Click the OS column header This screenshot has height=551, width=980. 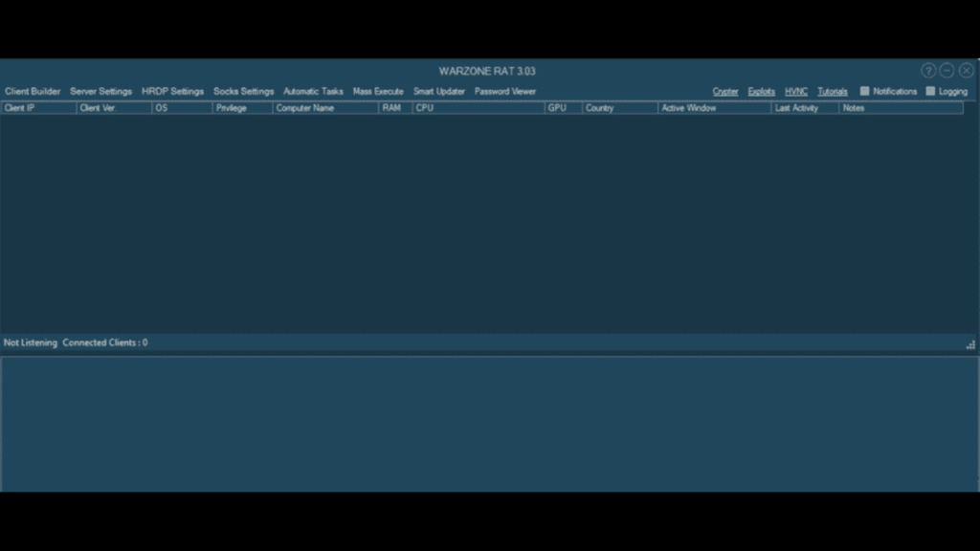point(182,108)
